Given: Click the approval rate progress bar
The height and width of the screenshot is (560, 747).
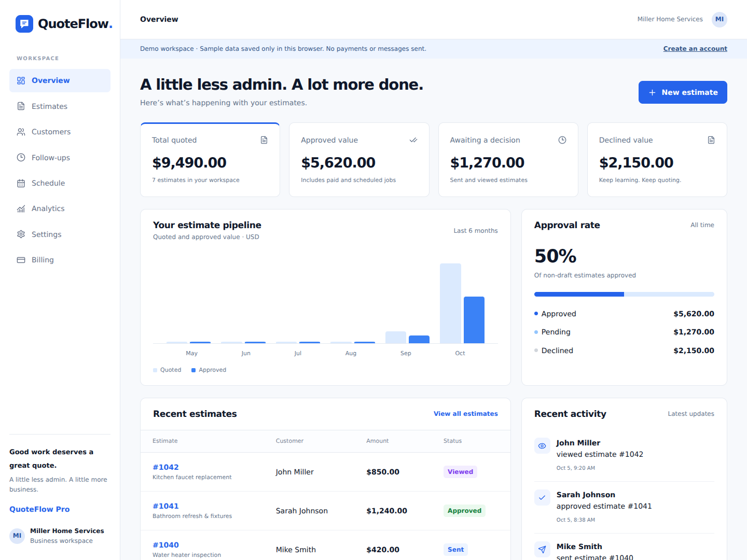Looking at the screenshot, I should tap(624, 295).
